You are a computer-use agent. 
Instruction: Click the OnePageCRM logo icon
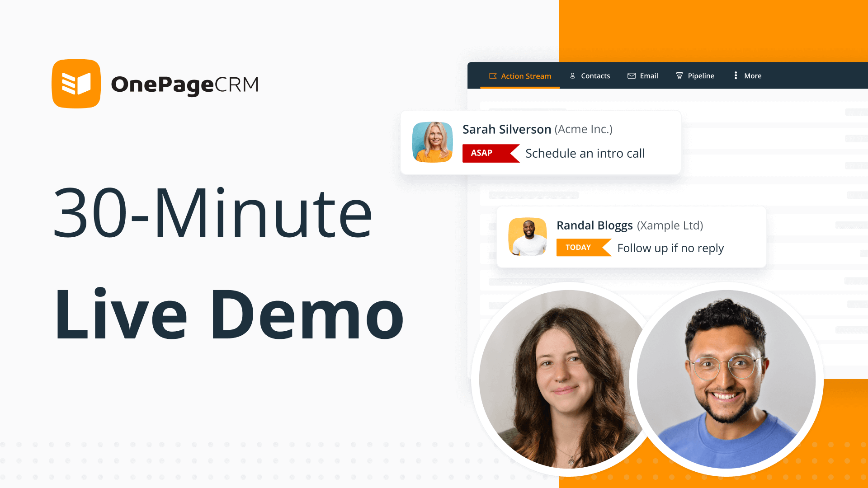pyautogui.click(x=75, y=83)
